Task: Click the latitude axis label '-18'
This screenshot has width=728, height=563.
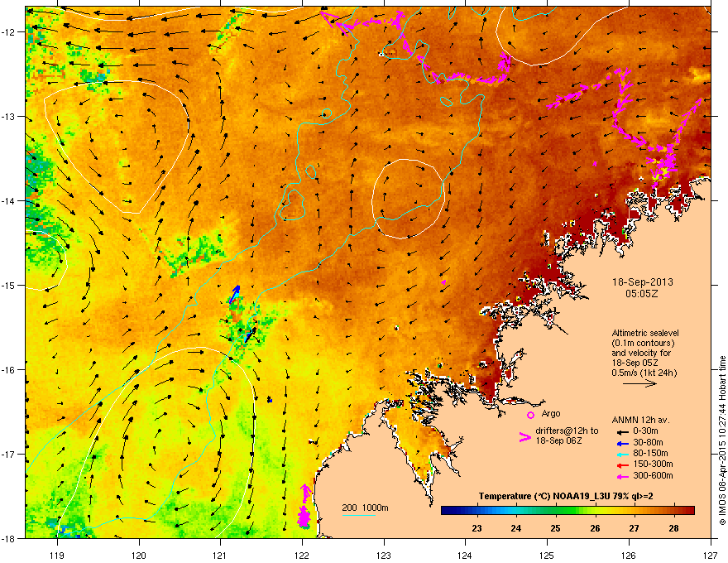Action: click(8, 538)
